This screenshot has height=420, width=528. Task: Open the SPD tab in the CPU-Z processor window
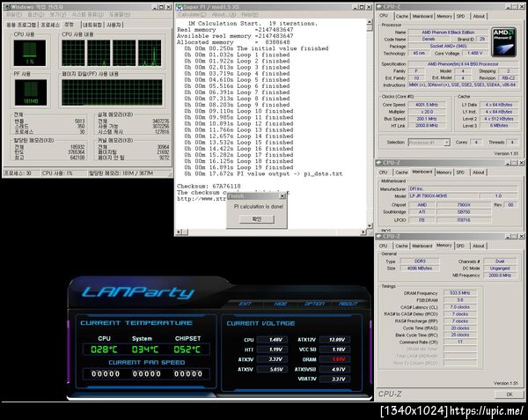pos(460,16)
